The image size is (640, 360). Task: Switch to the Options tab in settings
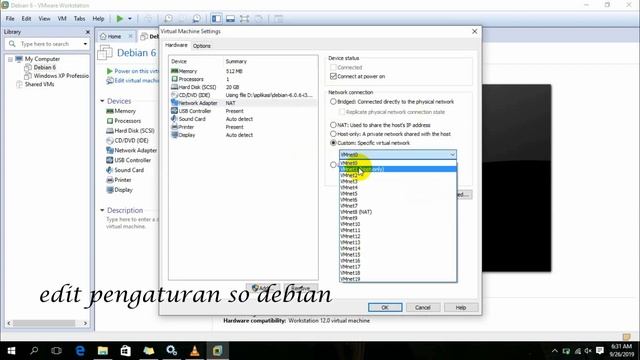pos(202,46)
